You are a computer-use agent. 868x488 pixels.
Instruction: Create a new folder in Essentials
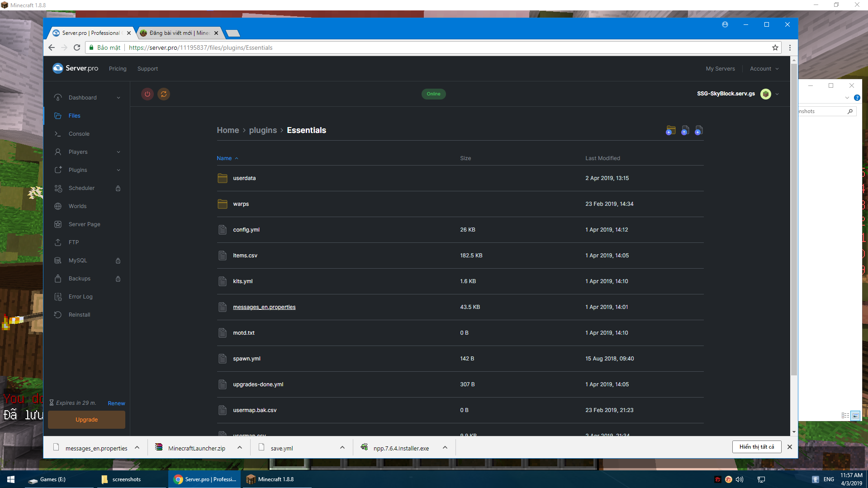671,131
